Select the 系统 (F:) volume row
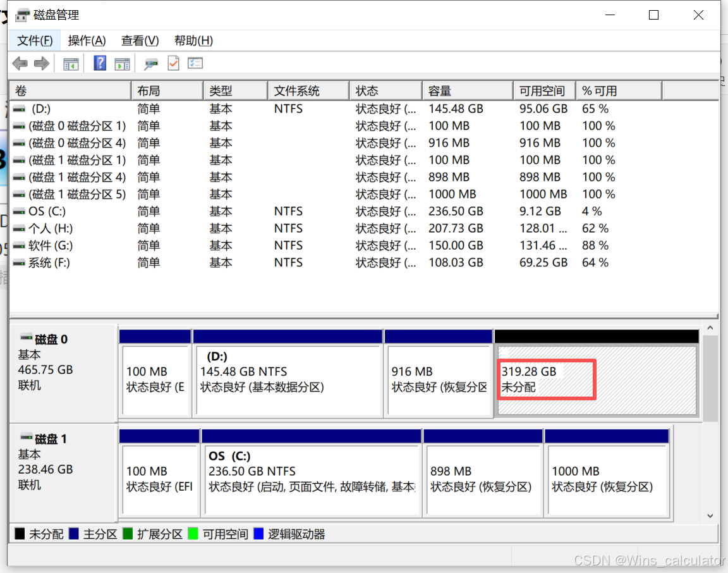The width and height of the screenshot is (728, 573). (364, 262)
